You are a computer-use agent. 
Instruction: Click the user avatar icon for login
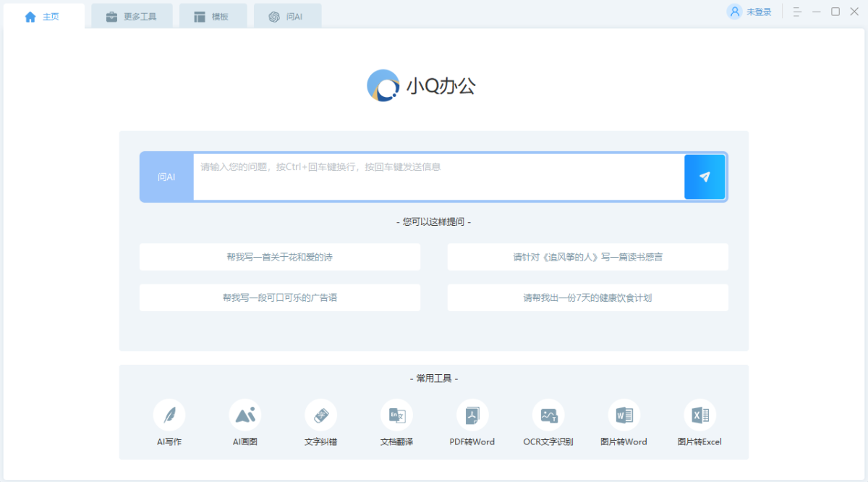pyautogui.click(x=735, y=12)
